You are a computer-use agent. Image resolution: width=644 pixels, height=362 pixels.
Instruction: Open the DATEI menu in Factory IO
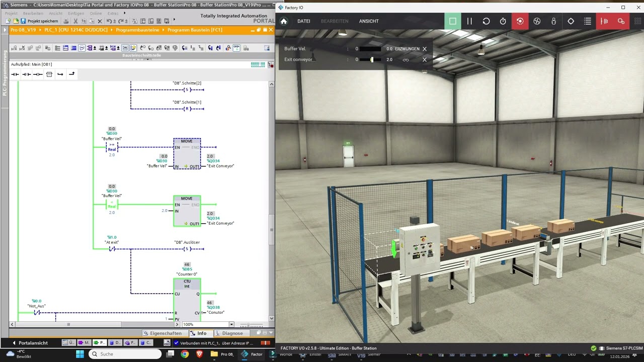pyautogui.click(x=304, y=21)
